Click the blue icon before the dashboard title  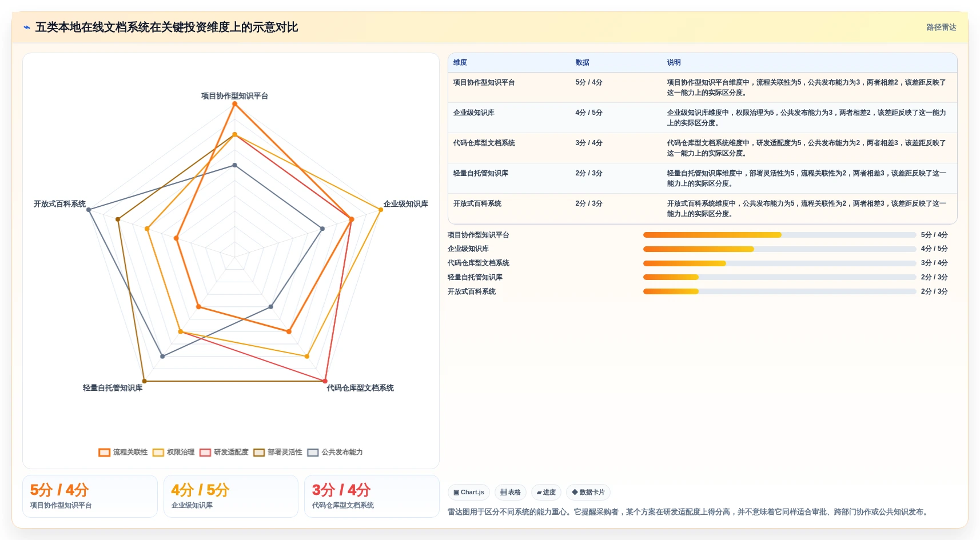point(26,27)
